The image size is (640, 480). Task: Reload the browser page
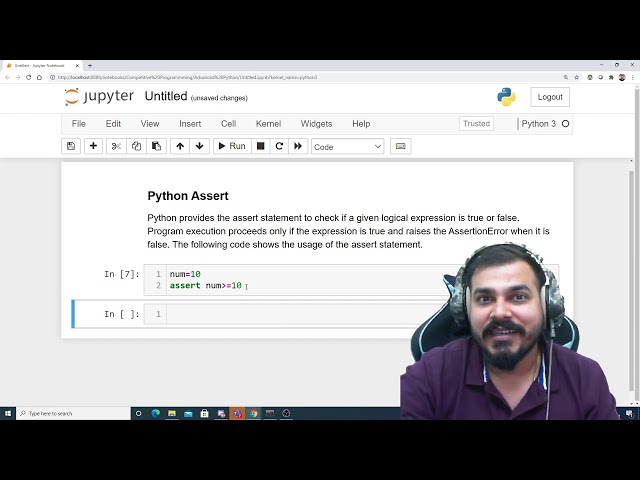pos(29,77)
